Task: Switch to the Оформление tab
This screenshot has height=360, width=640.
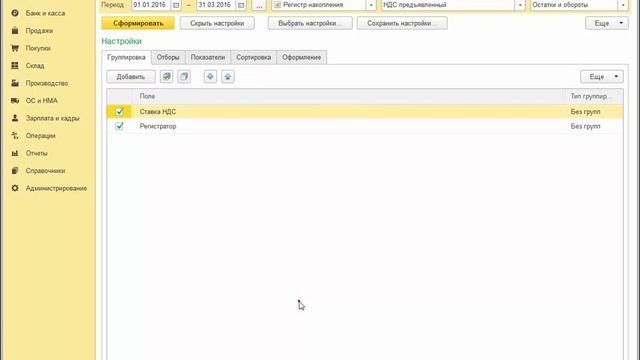Action: [x=302, y=57]
